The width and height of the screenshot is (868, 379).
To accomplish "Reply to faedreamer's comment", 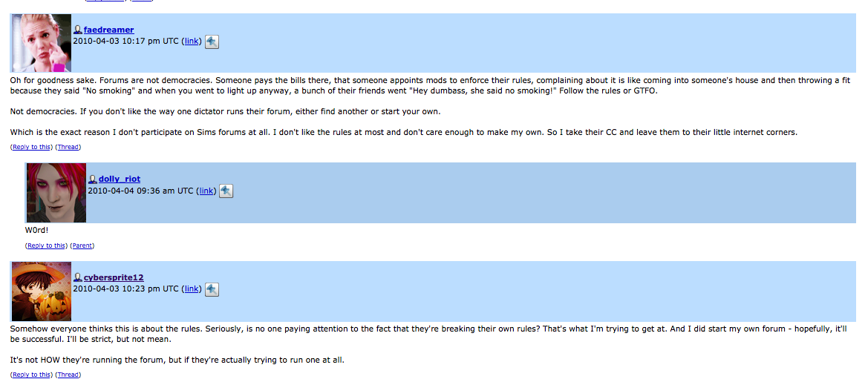I will 31,147.
